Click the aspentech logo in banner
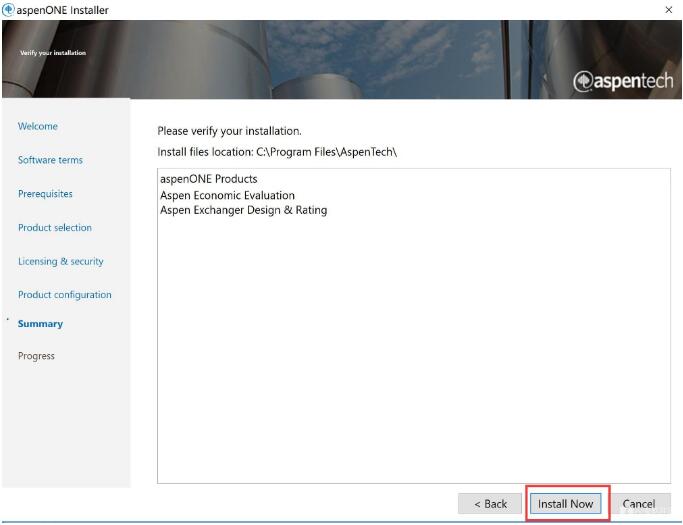This screenshot has width=683, height=525. [623, 81]
